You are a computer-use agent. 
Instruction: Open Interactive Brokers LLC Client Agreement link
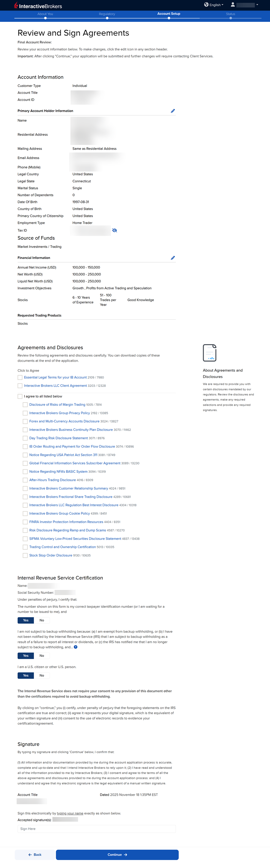pos(55,386)
